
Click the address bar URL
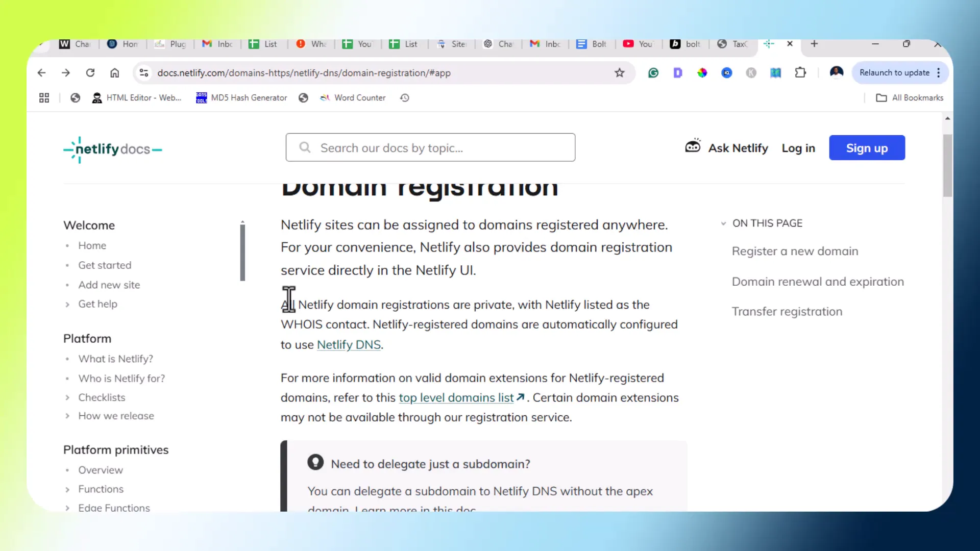304,73
